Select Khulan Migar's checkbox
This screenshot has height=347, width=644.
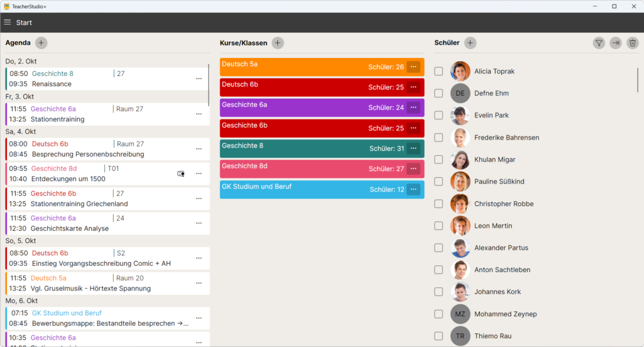439,160
